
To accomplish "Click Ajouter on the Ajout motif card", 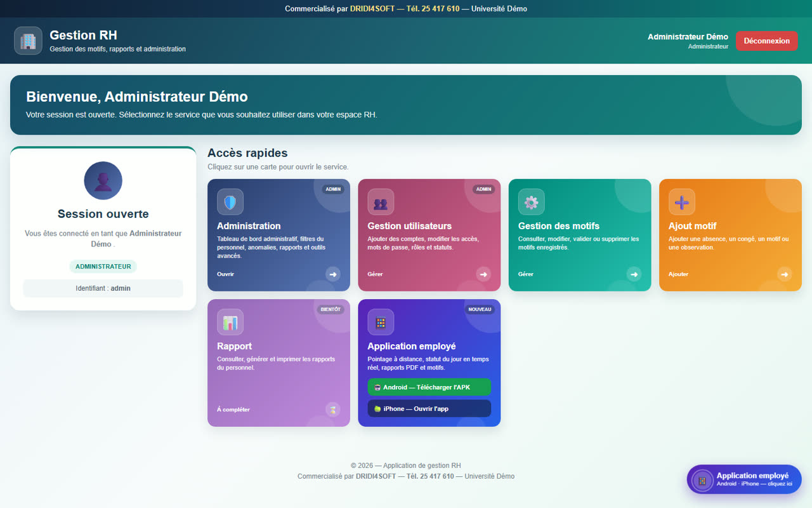I will pos(678,274).
